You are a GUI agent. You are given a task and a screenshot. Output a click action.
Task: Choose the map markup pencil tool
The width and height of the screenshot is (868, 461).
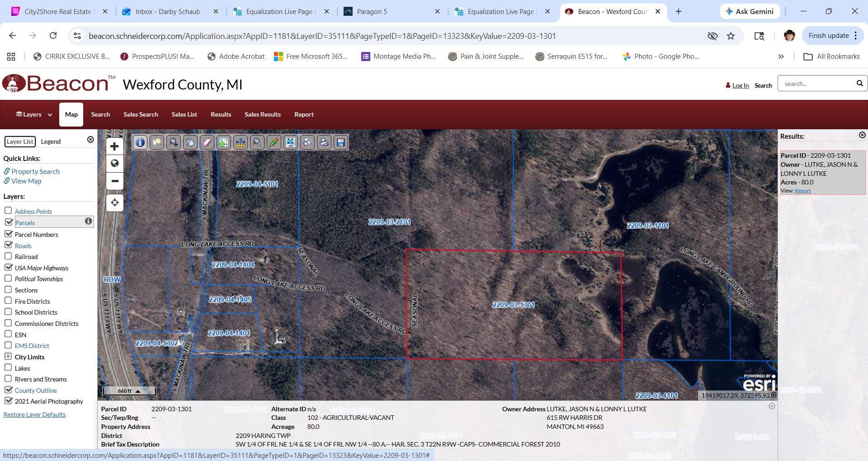tap(273, 142)
